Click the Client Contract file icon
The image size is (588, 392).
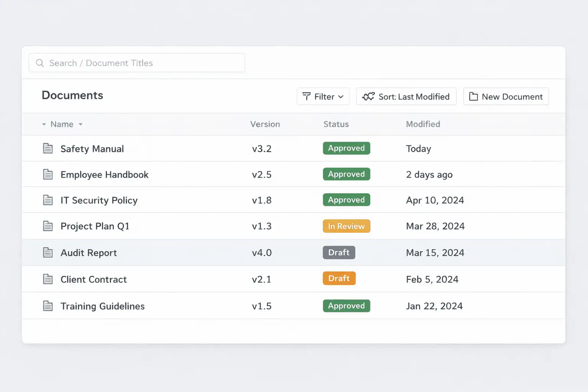(x=48, y=279)
